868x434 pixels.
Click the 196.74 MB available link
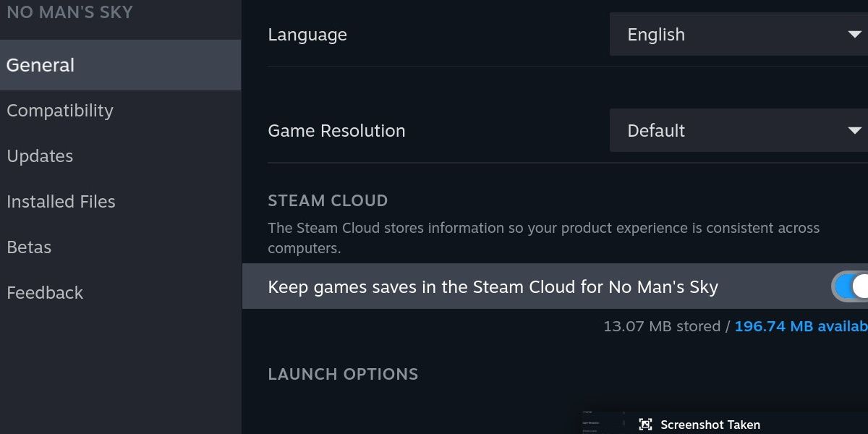point(803,326)
